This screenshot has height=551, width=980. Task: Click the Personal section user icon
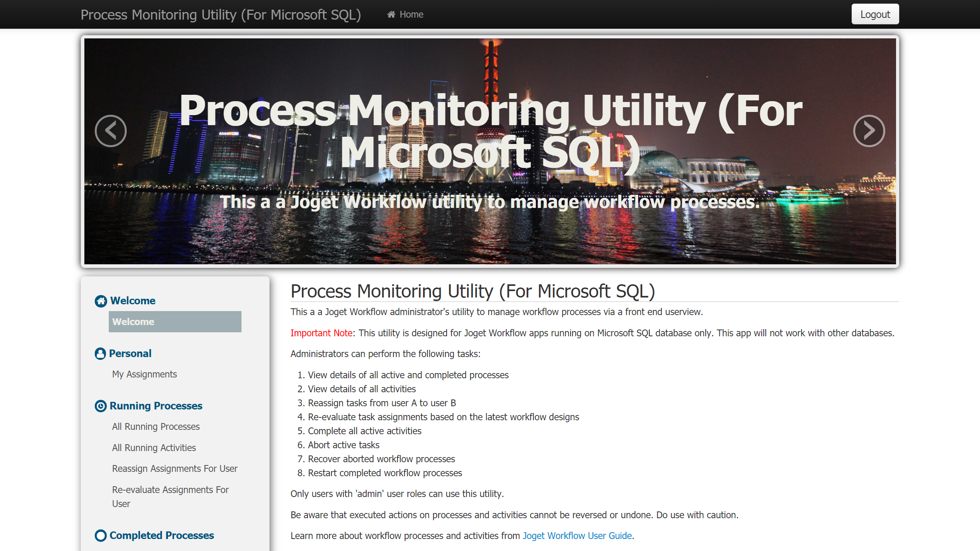[100, 353]
